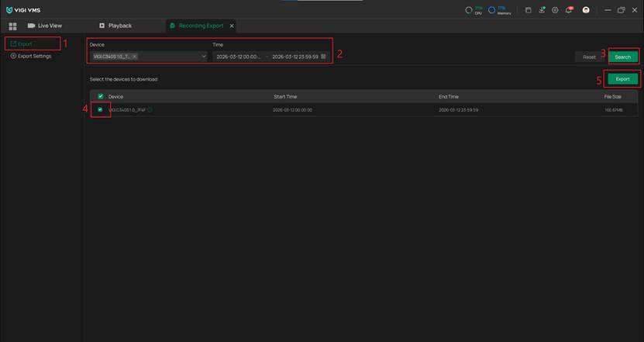Expand the Device dropdown list
This screenshot has height=342, width=644.
click(x=203, y=57)
